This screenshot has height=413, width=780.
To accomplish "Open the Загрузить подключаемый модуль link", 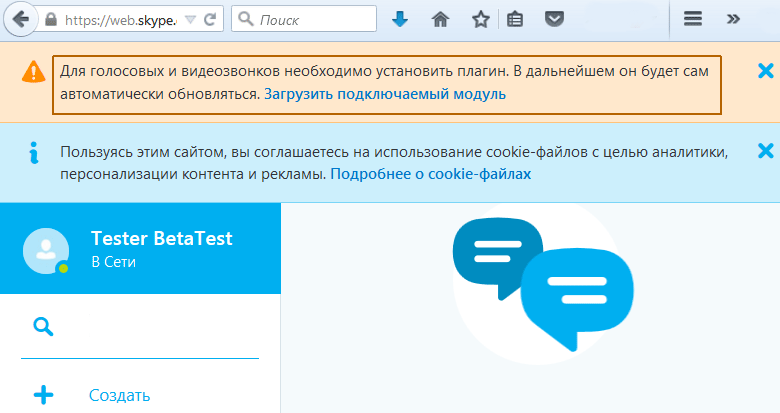I will point(385,94).
